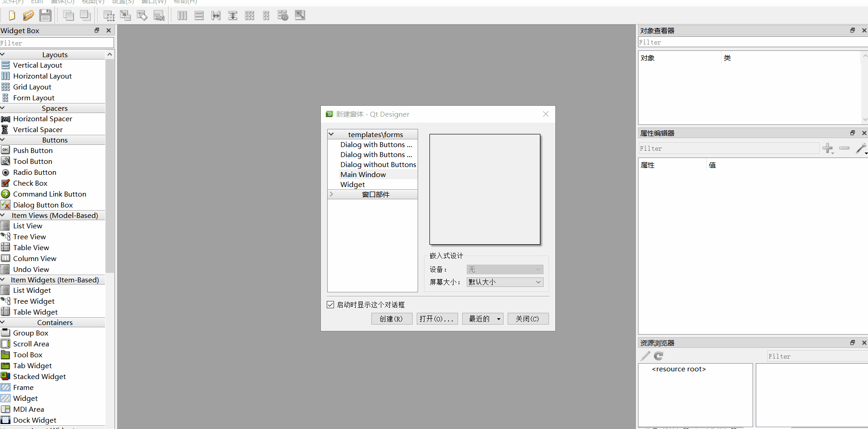Viewport: 868px width, 429px height.
Task: Click the 属性编辑器 Filter field
Action: point(729,148)
